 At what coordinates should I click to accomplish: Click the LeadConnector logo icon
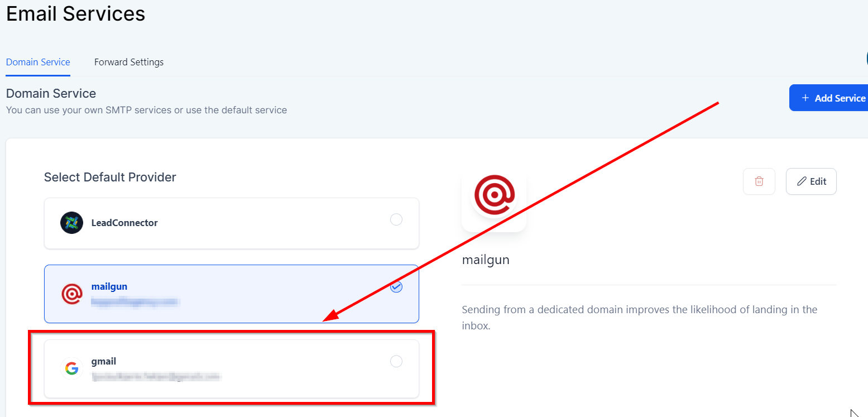click(x=72, y=223)
